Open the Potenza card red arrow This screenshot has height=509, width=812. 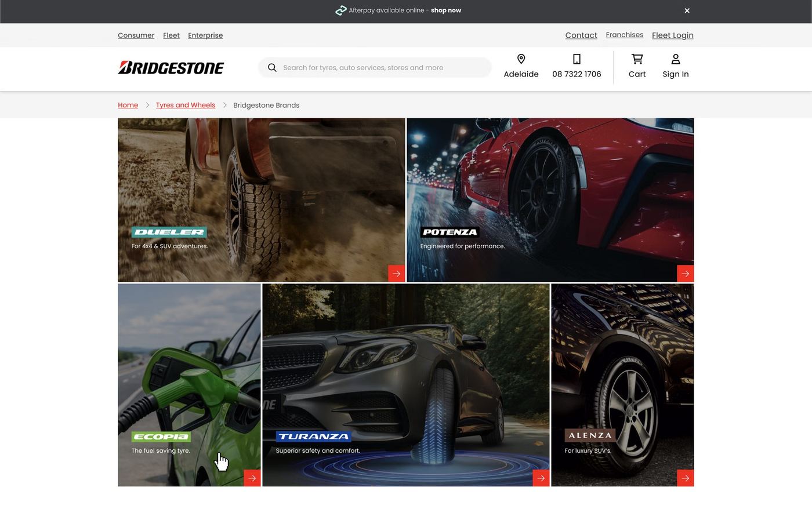point(685,274)
